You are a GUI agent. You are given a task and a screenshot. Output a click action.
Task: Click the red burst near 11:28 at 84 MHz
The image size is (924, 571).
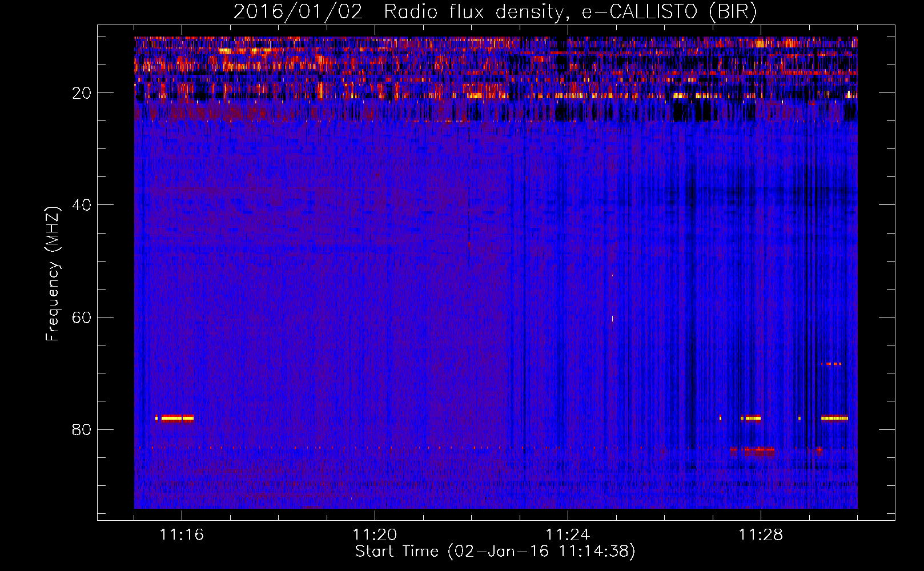[x=753, y=450]
